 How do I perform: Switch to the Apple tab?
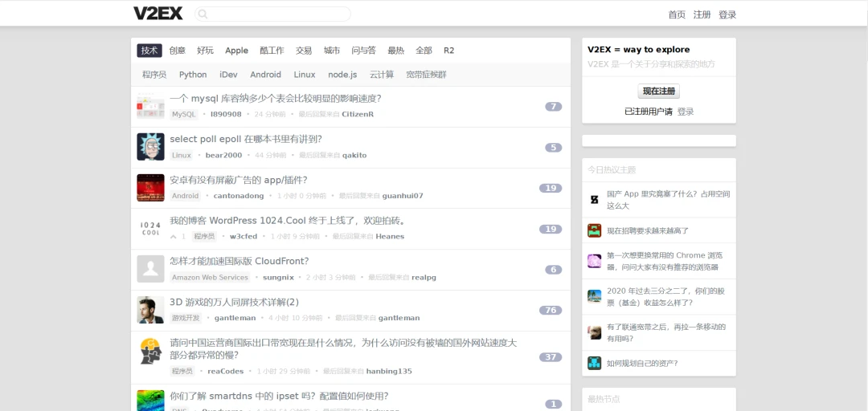[x=236, y=51]
